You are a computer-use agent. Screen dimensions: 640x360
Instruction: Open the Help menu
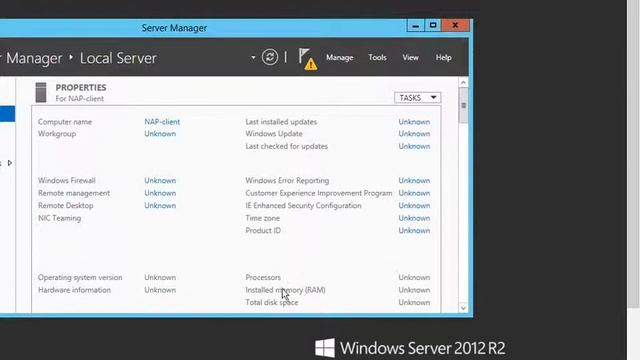point(443,58)
